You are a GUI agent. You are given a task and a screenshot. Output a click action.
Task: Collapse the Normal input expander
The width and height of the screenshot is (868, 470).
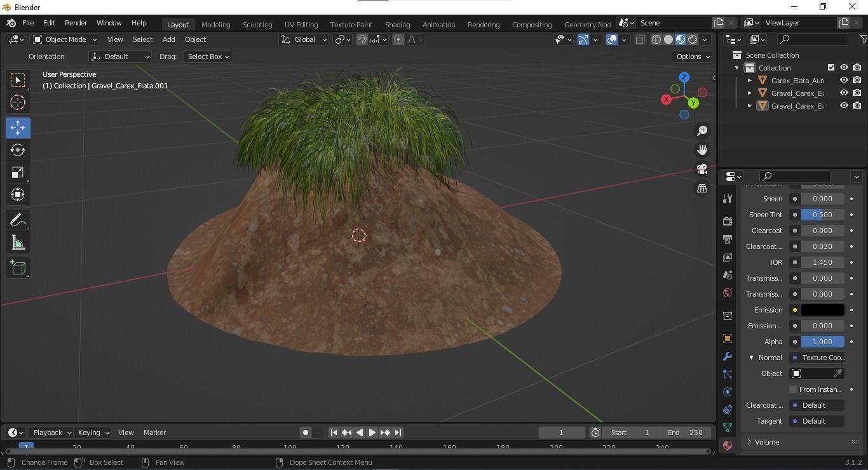tap(751, 358)
